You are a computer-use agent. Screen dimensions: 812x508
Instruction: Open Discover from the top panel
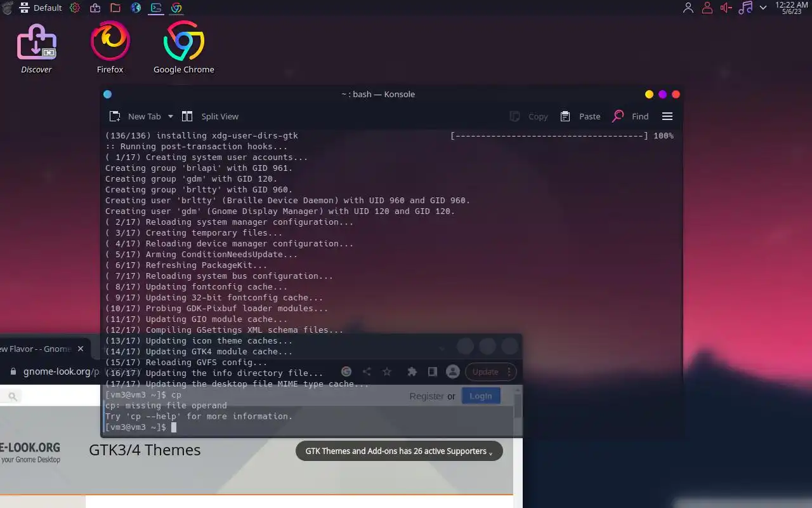pos(95,8)
